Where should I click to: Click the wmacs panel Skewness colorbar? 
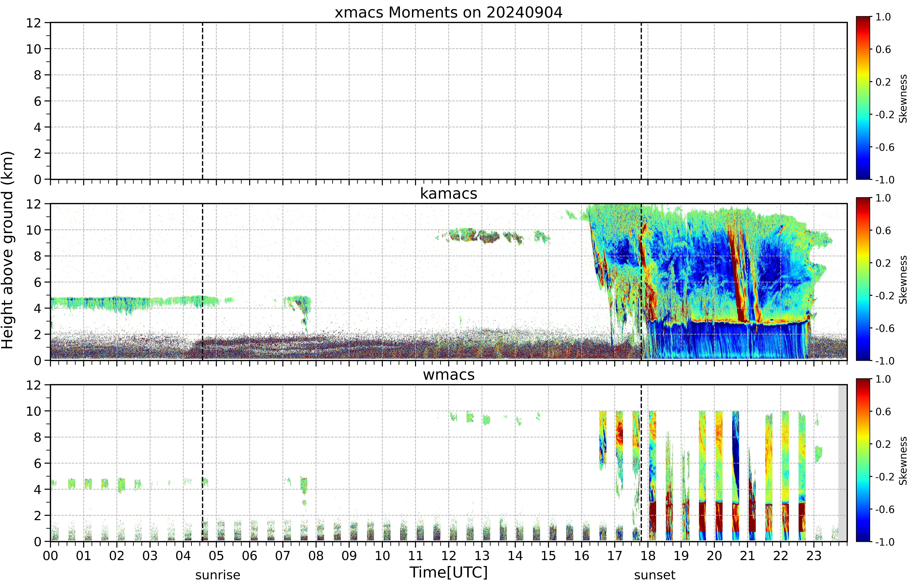[x=863, y=460]
